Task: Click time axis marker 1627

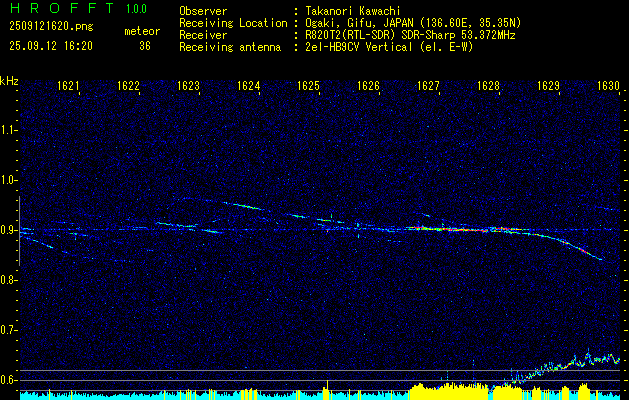Action: (428, 86)
